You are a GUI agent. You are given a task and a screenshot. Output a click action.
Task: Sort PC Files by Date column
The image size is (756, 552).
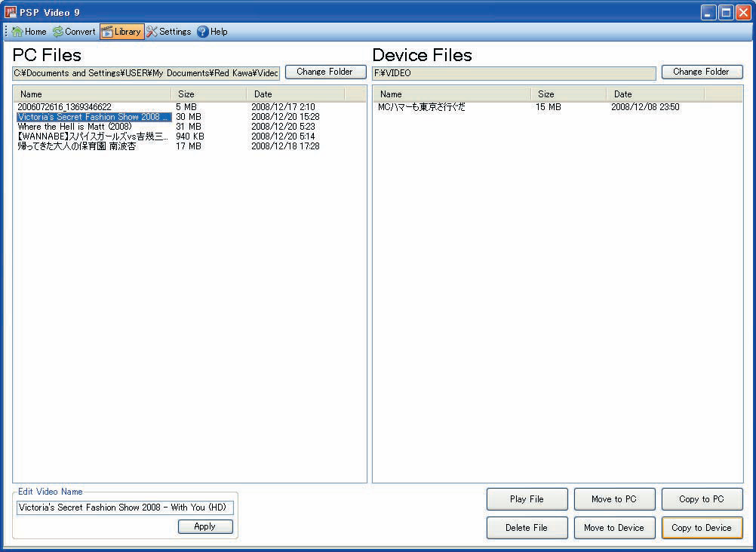296,94
